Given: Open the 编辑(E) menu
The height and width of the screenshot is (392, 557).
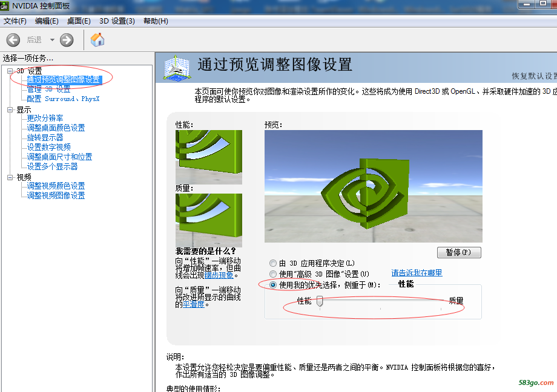Looking at the screenshot, I should point(47,21).
